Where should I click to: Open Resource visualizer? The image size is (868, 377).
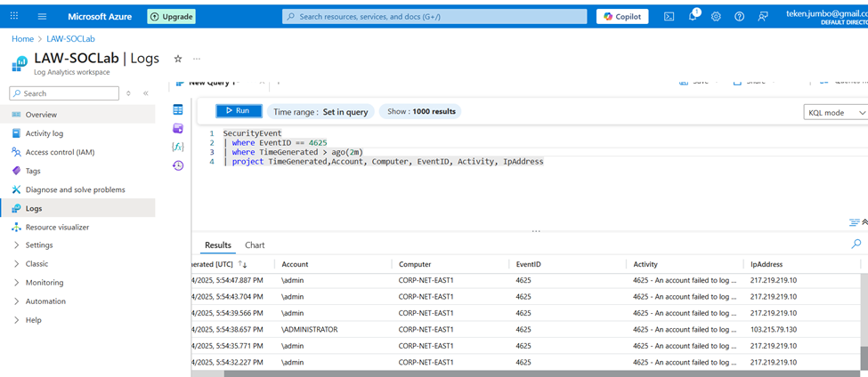77,228
